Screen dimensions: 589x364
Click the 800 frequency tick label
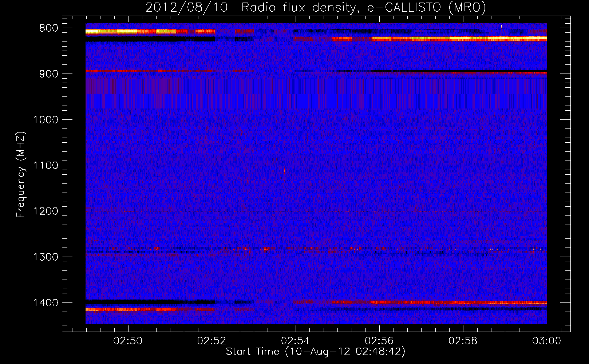pyautogui.click(x=48, y=28)
